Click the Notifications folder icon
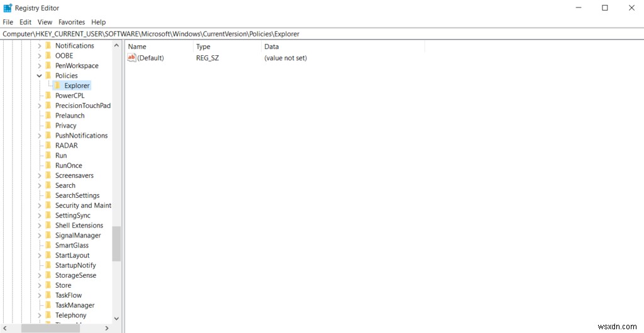 tap(48, 45)
